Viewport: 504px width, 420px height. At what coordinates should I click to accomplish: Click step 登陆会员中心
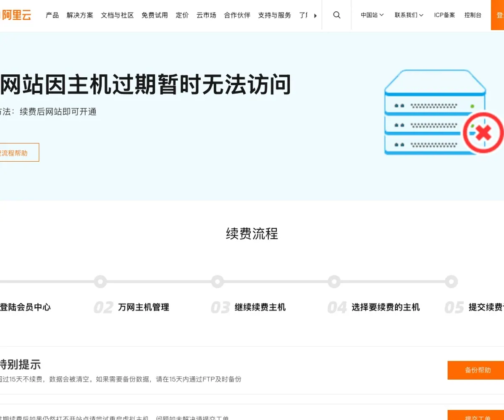(x=25, y=307)
